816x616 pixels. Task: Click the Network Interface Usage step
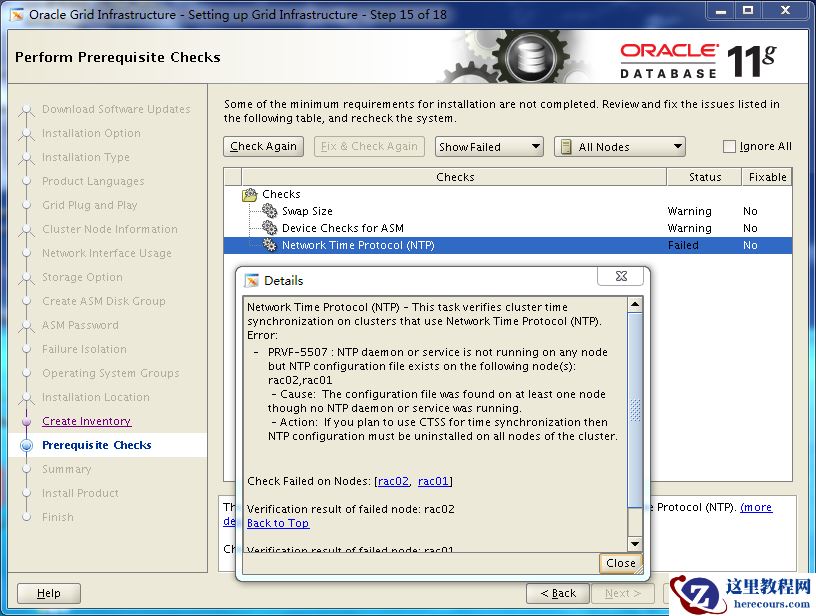click(107, 252)
